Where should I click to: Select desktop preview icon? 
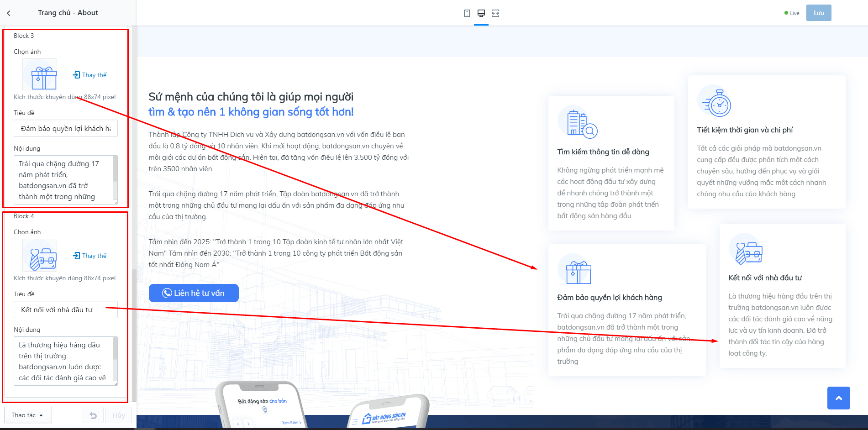tap(481, 13)
